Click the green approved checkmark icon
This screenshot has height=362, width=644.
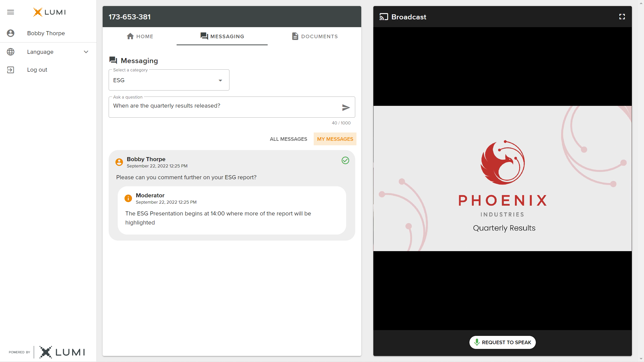(345, 160)
